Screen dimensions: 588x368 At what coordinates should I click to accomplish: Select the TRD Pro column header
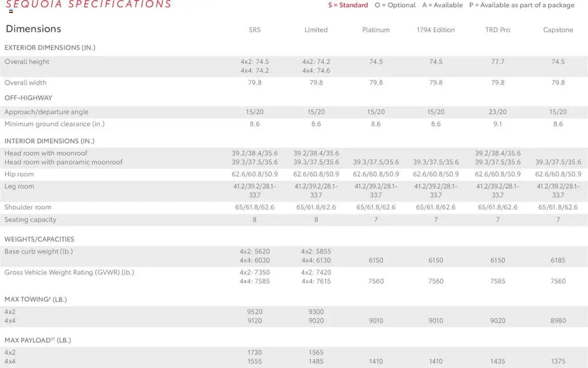[x=497, y=30]
